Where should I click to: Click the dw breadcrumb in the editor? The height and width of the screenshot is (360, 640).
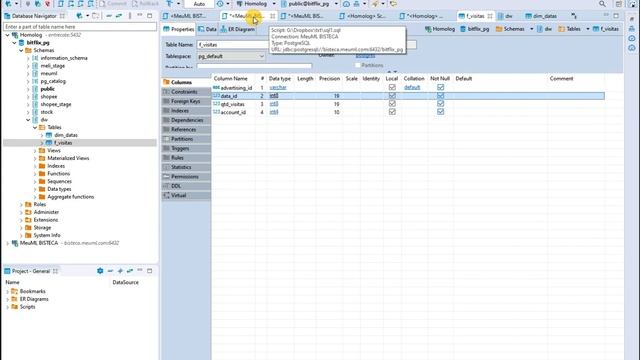pos(544,29)
